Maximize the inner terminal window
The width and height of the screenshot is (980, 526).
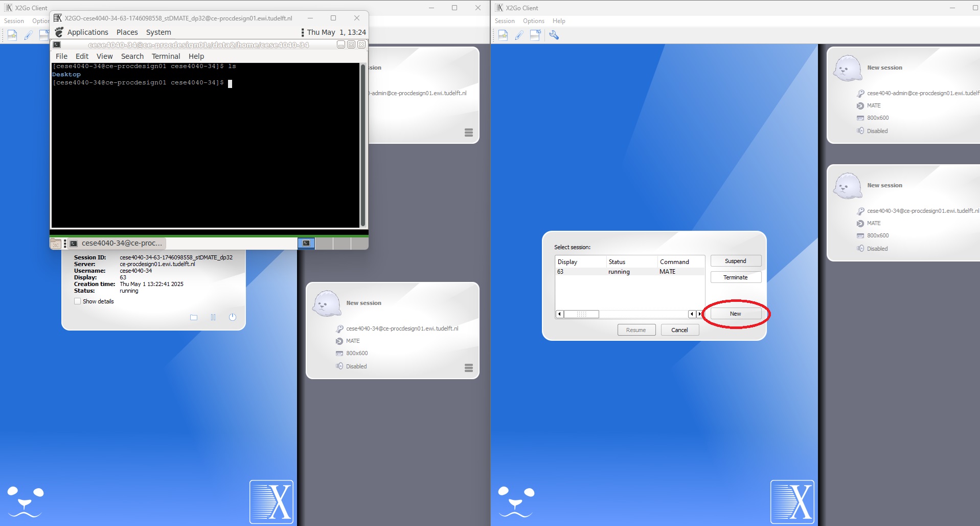coord(351,45)
